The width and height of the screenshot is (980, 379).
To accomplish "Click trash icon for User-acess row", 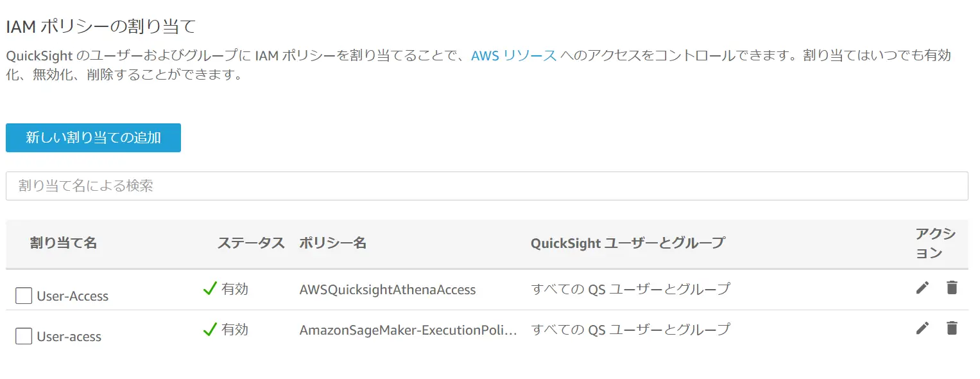I will tap(952, 328).
